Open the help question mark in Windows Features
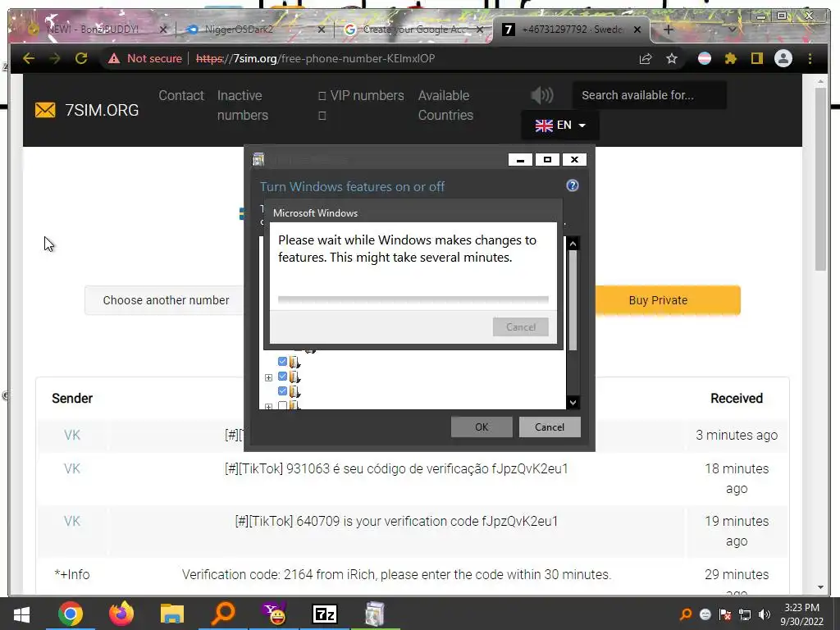840x630 pixels. (x=572, y=185)
